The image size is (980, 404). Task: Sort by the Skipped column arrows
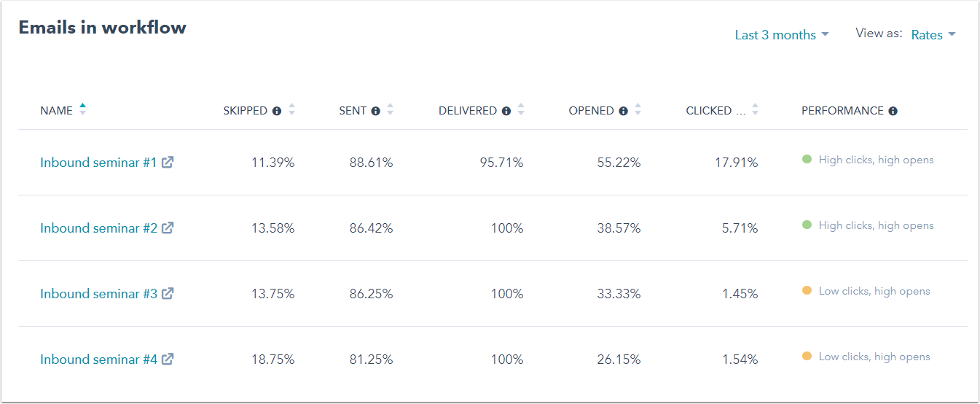tap(291, 110)
